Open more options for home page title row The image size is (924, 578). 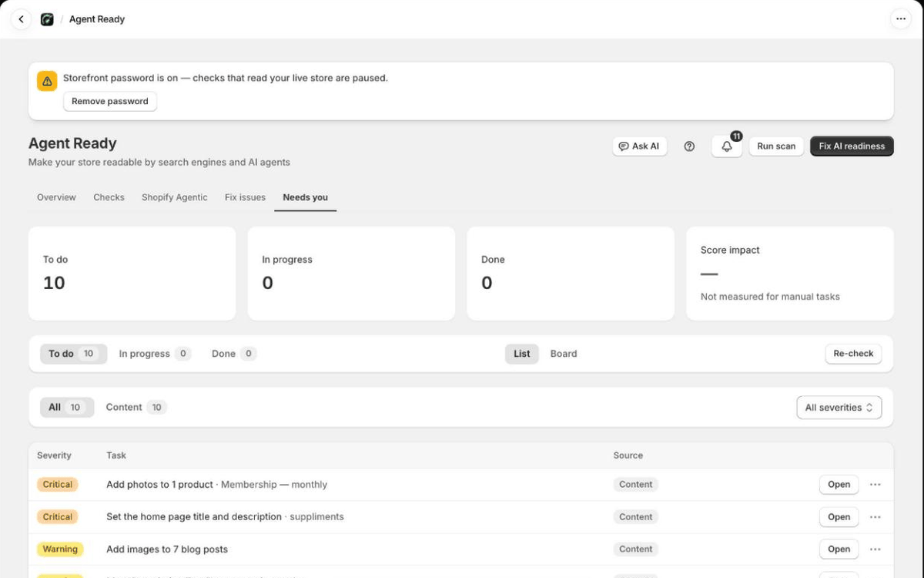[875, 517]
